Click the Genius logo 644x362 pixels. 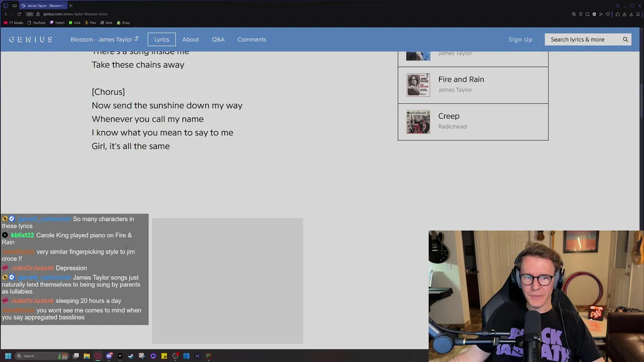[31, 39]
